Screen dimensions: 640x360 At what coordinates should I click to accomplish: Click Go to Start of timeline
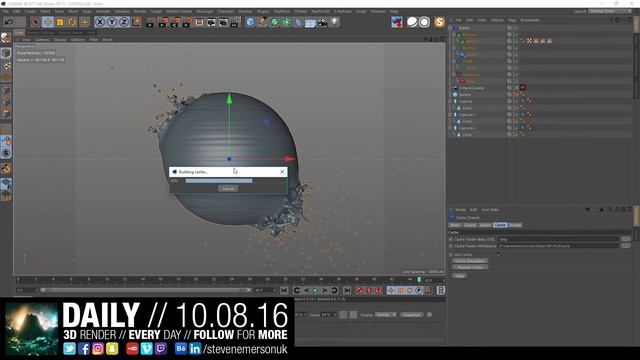tap(284, 290)
